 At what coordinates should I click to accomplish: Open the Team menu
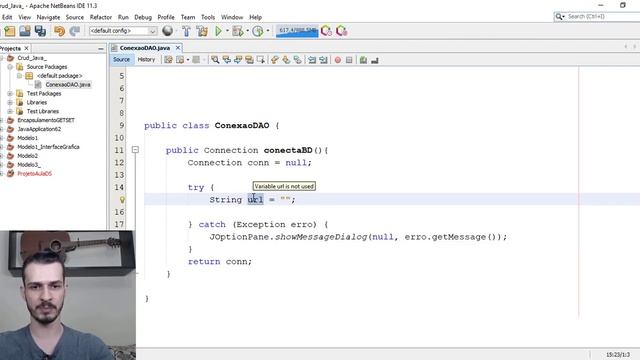pos(188,17)
